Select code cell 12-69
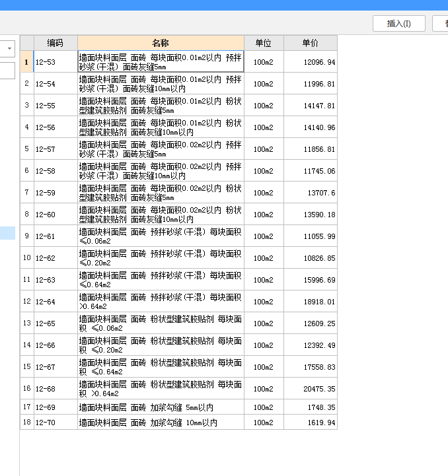Viewport: 448px width, 476px height. pos(56,407)
